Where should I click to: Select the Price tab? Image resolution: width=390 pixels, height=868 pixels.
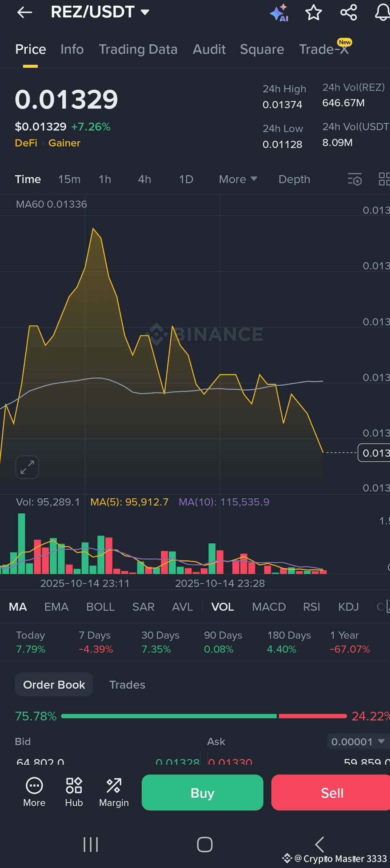[31, 49]
